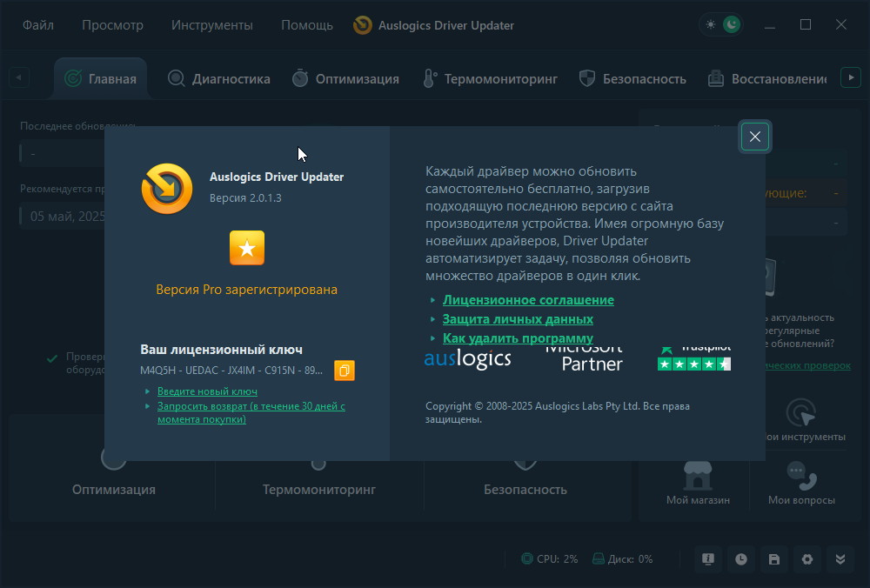This screenshot has width=870, height=588.
Task: Click the Copyright 2008-2025 Auslogics text
Action: pos(557,412)
